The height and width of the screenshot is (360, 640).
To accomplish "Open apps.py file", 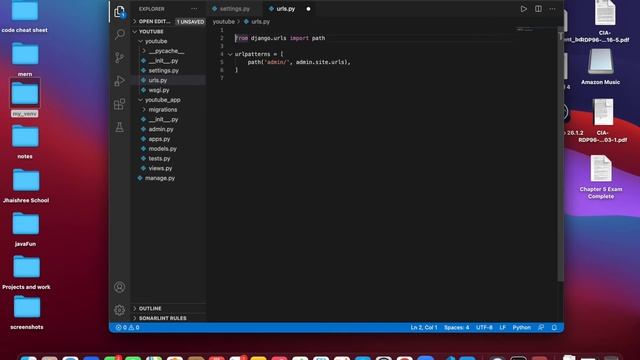I will (159, 139).
